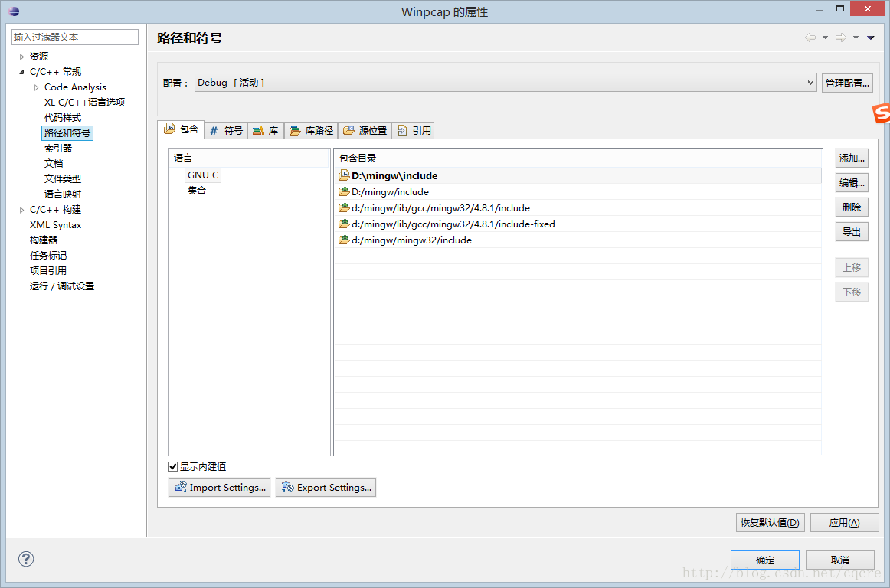
Task: Switch to the 引用 tab
Action: pos(414,131)
